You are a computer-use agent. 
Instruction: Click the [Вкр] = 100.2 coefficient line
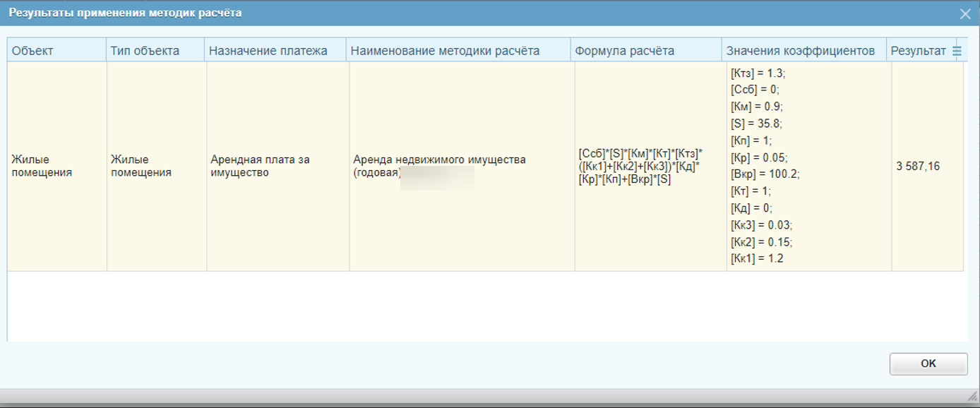[763, 174]
